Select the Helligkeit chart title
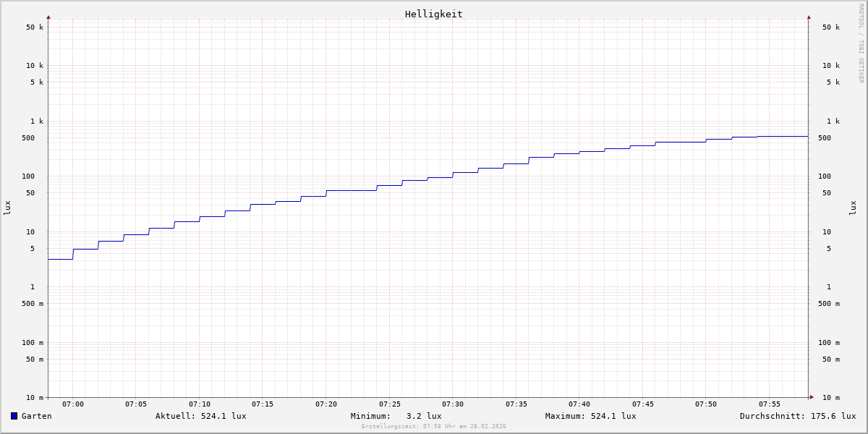 (x=433, y=14)
